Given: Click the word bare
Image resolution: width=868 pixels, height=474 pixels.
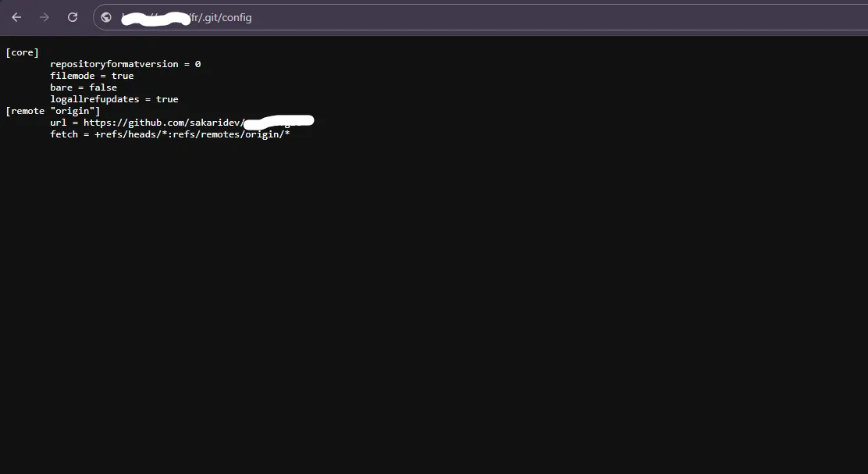Looking at the screenshot, I should tap(61, 87).
